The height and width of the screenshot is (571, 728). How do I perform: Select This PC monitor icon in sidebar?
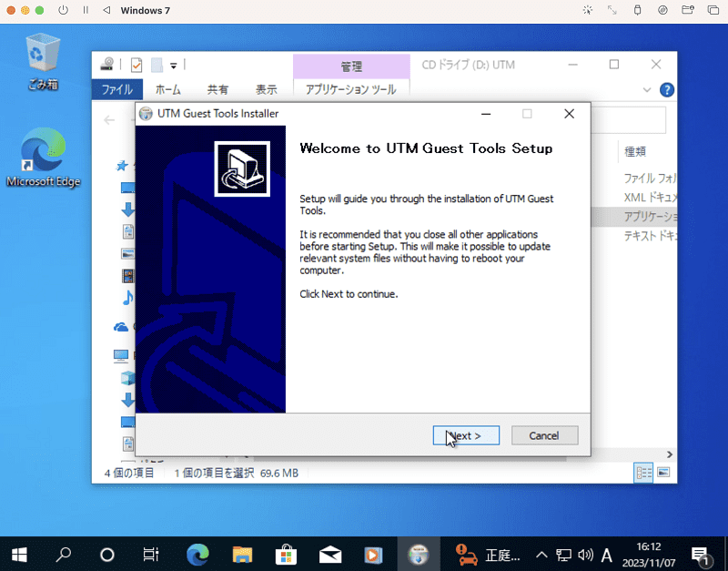[x=121, y=355]
